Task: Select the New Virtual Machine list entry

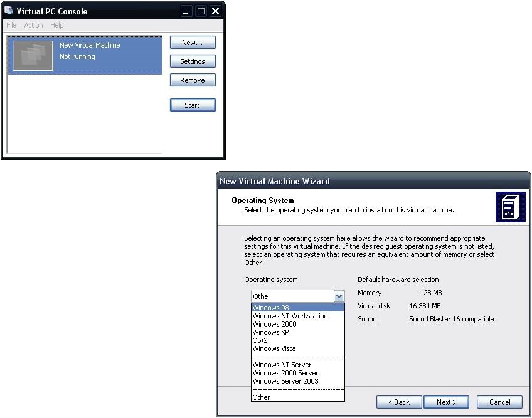Action: [x=85, y=56]
